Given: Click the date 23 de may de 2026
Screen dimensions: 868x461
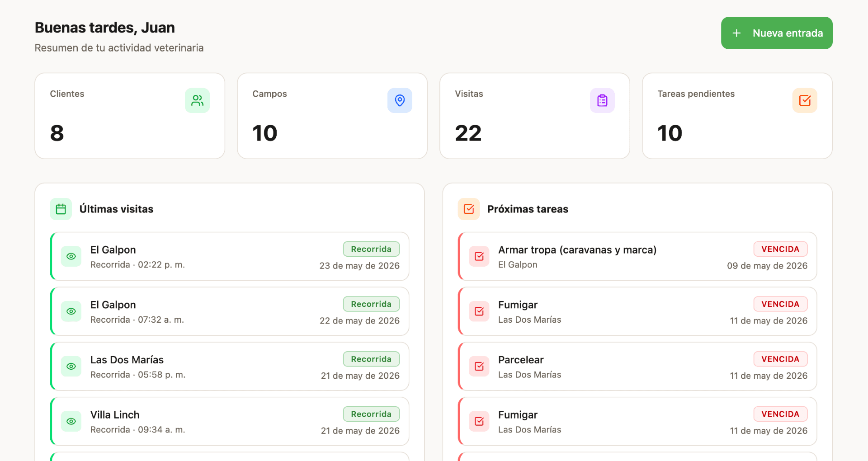Looking at the screenshot, I should tap(359, 266).
